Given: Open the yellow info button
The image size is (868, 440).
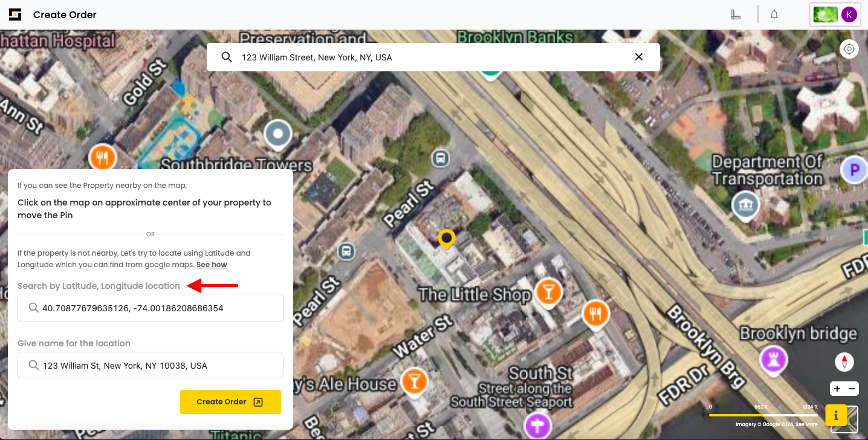Looking at the screenshot, I should coord(836,415).
